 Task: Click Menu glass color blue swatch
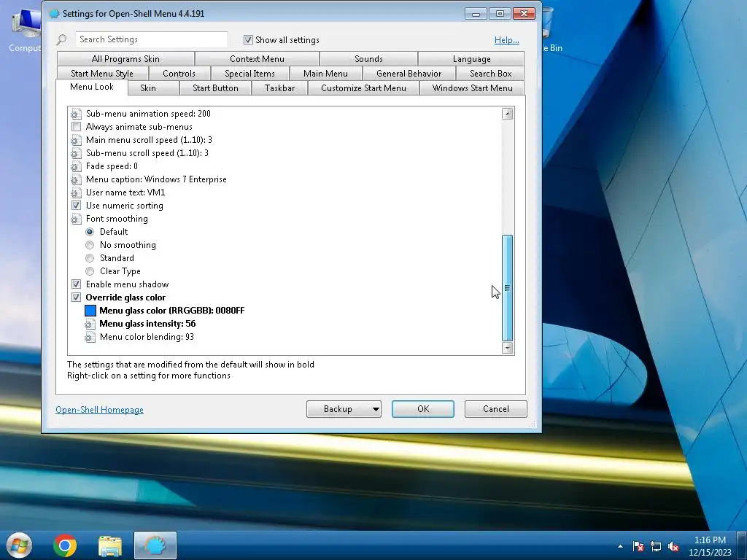90,311
